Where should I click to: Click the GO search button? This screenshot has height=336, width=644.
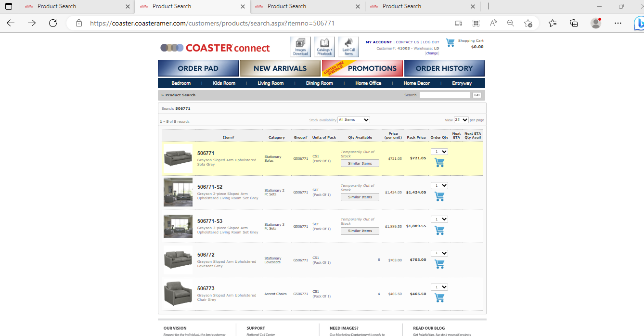tap(477, 95)
